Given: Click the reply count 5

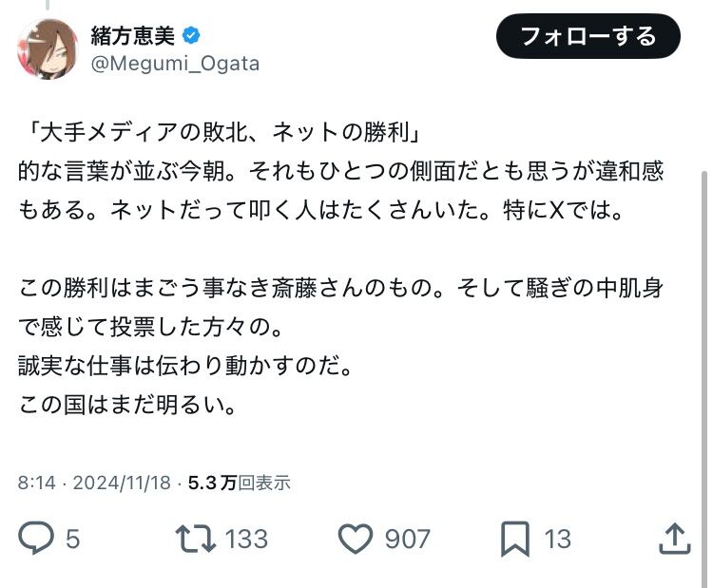Looking at the screenshot, I should [x=73, y=539].
